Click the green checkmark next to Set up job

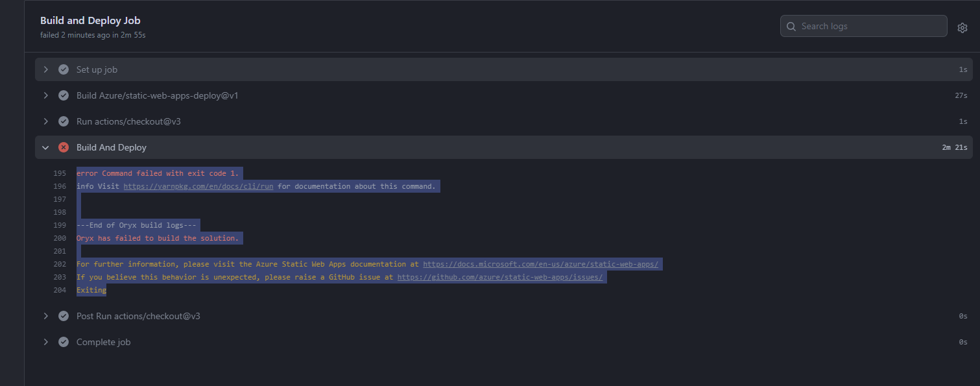(x=63, y=69)
